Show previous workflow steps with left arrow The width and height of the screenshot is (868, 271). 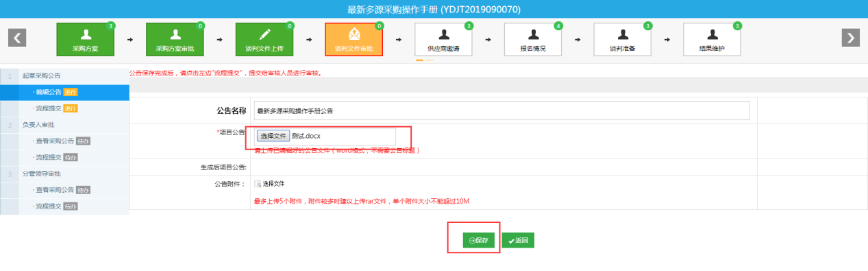tap(17, 38)
